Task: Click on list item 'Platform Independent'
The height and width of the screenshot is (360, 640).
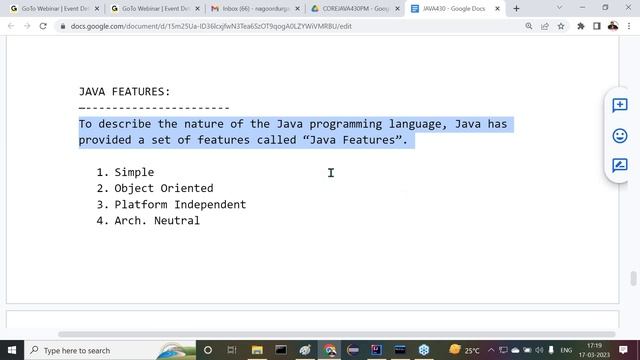Action: coord(180,204)
